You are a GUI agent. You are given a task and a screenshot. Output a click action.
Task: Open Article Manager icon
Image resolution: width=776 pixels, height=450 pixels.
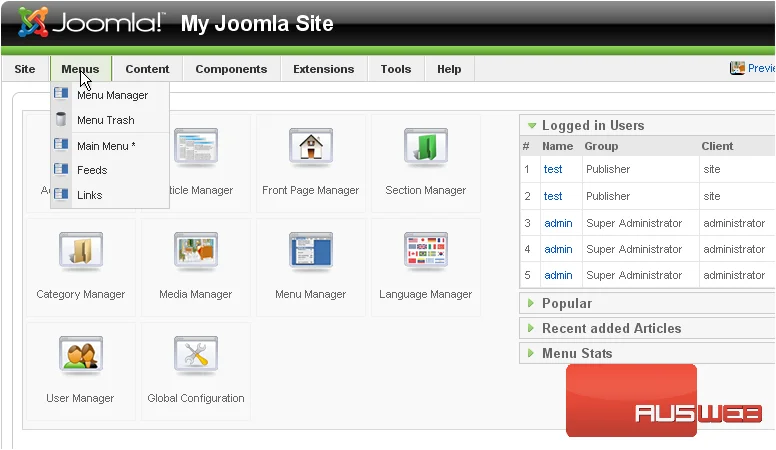pos(195,147)
